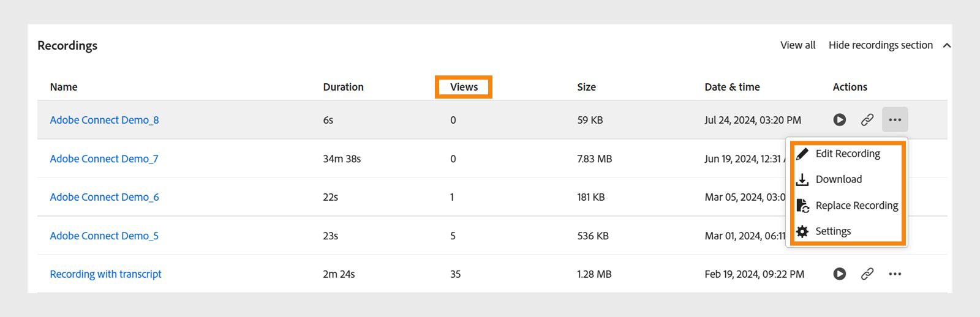Play the Adobe Connect Demo_8 recording
Viewport: 980px width, 317px height.
839,120
